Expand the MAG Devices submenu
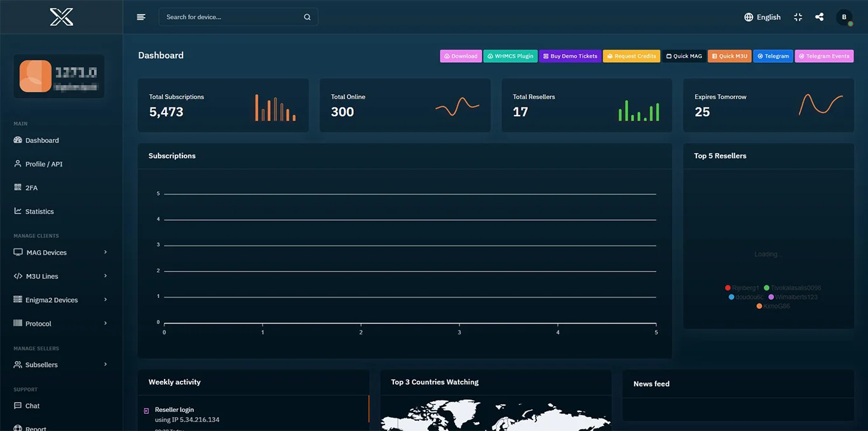 tap(60, 252)
